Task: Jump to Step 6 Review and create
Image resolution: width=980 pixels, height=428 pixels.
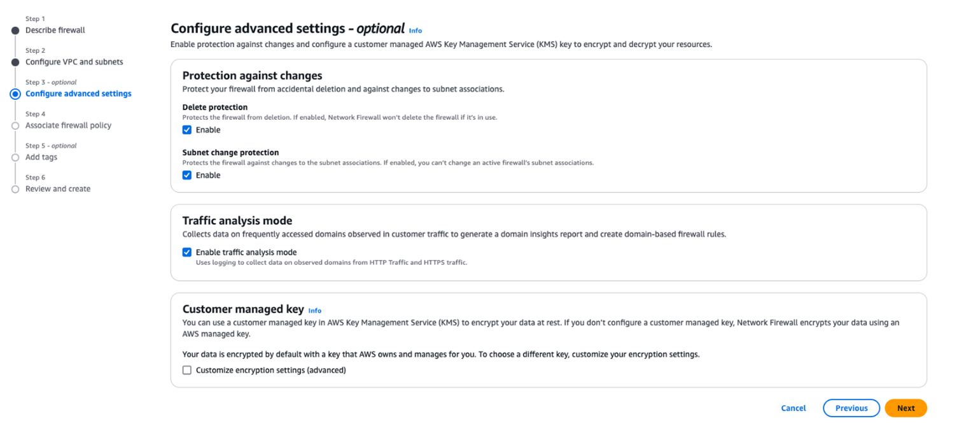Action: tap(58, 189)
